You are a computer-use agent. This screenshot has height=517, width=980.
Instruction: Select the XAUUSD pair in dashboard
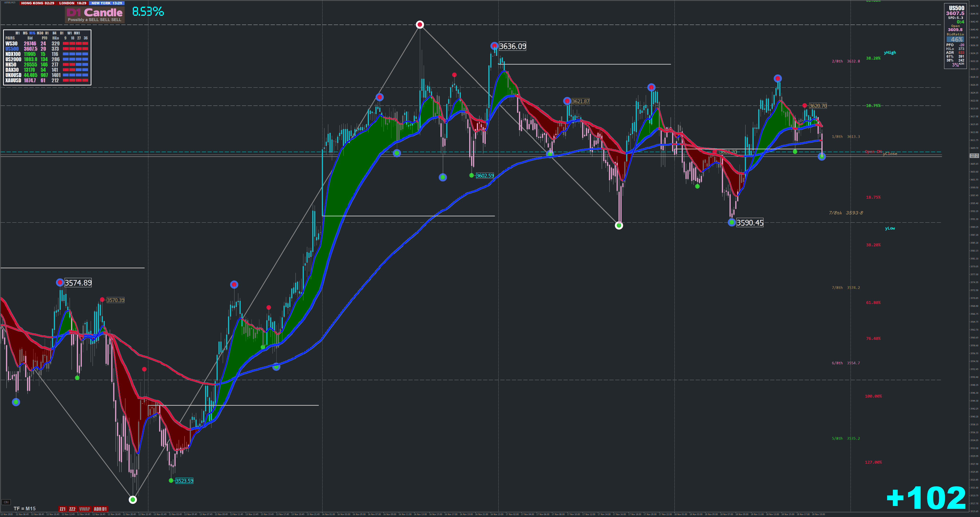[13, 80]
